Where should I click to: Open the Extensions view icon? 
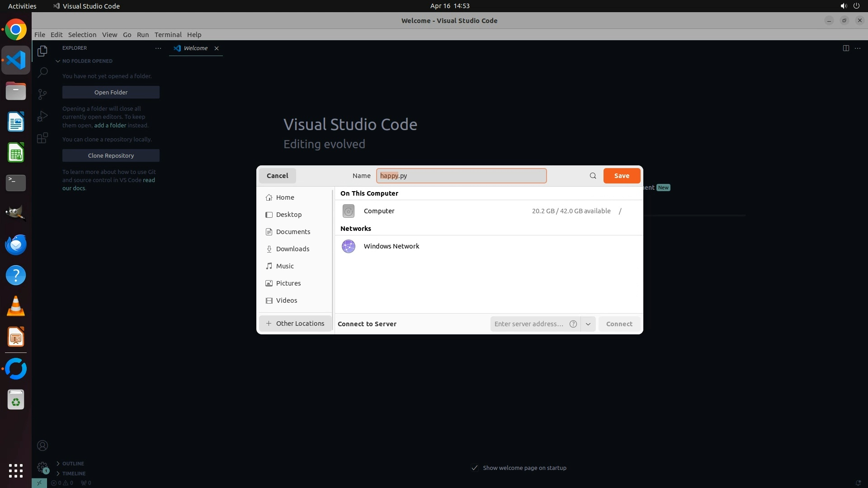42,138
